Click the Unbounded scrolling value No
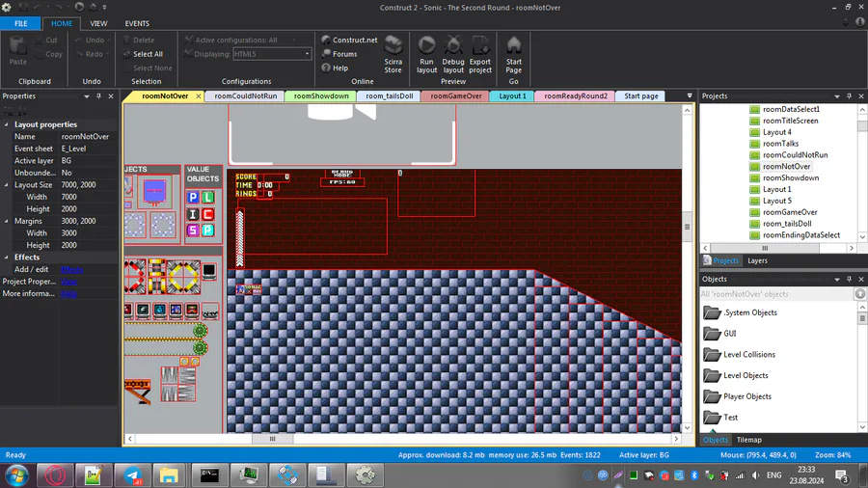 tap(67, 173)
